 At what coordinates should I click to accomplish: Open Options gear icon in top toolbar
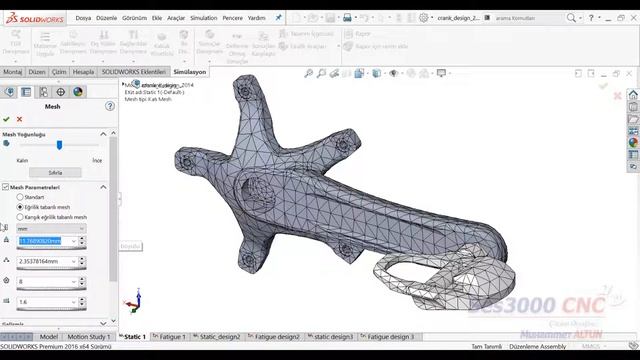click(424, 18)
